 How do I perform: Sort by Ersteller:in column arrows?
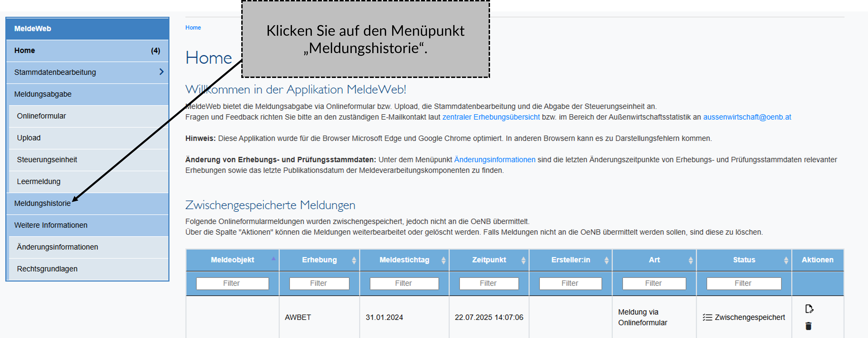(x=607, y=260)
